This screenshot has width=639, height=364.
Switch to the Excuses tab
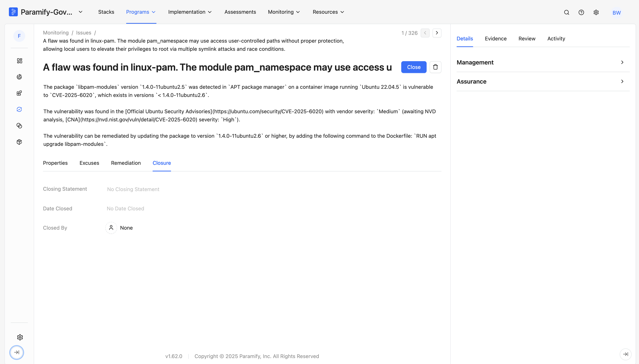(89, 163)
